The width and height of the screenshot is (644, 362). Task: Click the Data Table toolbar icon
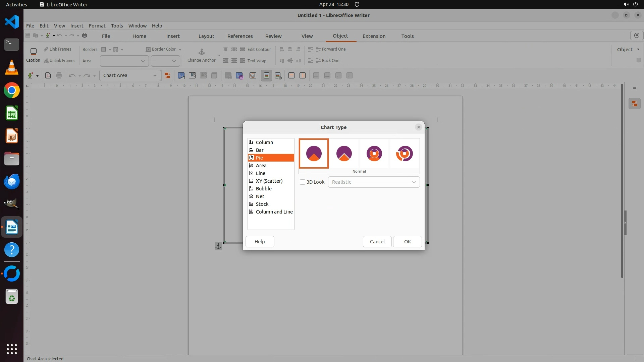tap(239, 75)
